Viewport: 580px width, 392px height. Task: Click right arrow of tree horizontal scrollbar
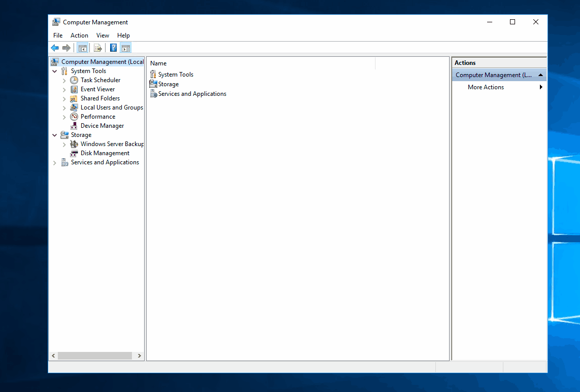pyautogui.click(x=139, y=356)
